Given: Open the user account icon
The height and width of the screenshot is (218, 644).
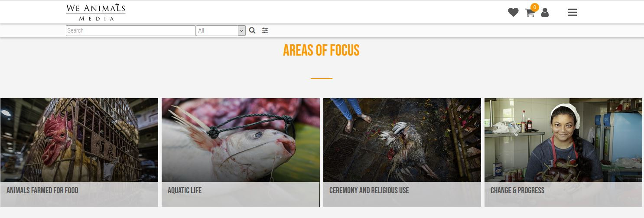Looking at the screenshot, I should (545, 13).
